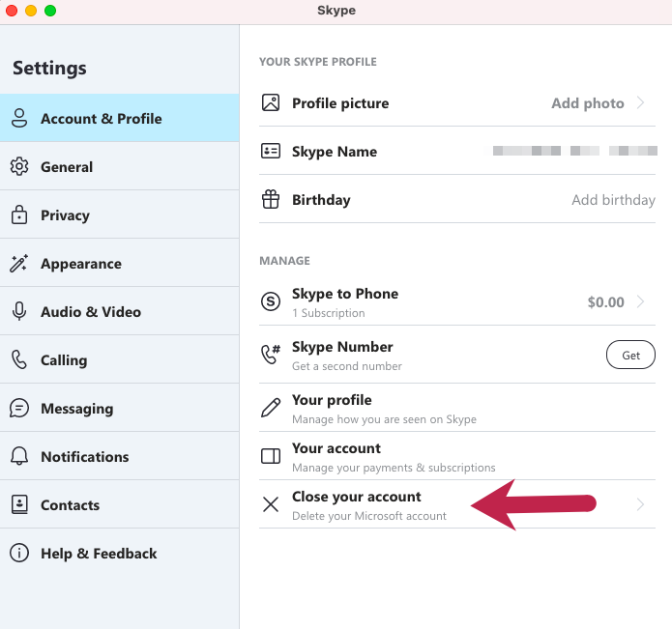
Task: Expand the Profile picture chevron arrow
Action: (x=641, y=102)
